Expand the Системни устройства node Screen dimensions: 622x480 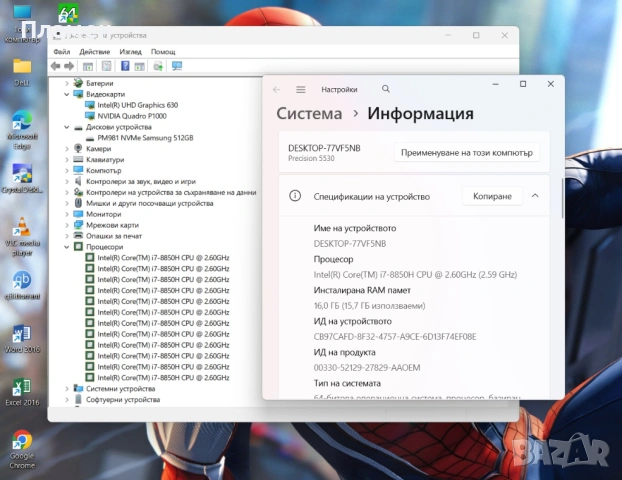pyautogui.click(x=67, y=389)
